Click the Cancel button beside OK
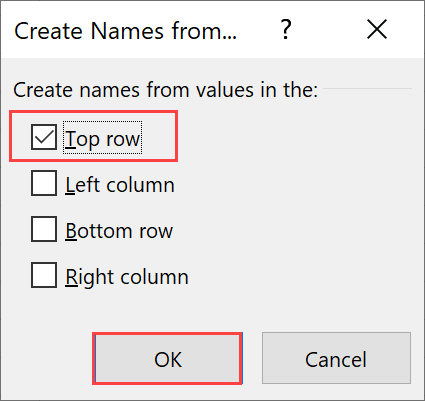425x401 pixels. [336, 359]
